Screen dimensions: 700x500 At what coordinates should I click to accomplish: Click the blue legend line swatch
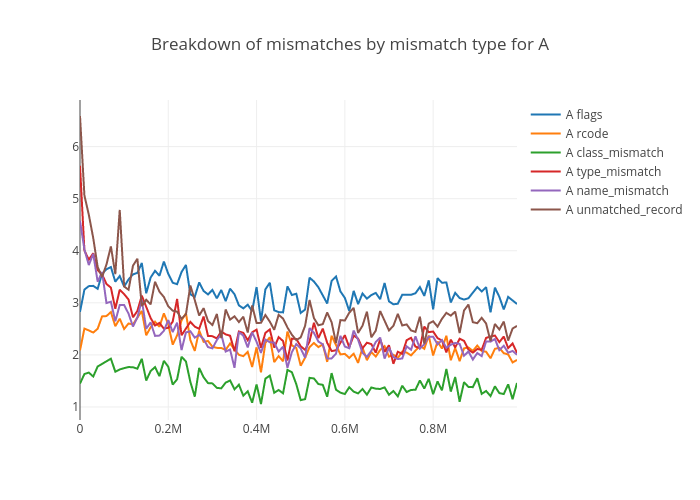tap(545, 115)
